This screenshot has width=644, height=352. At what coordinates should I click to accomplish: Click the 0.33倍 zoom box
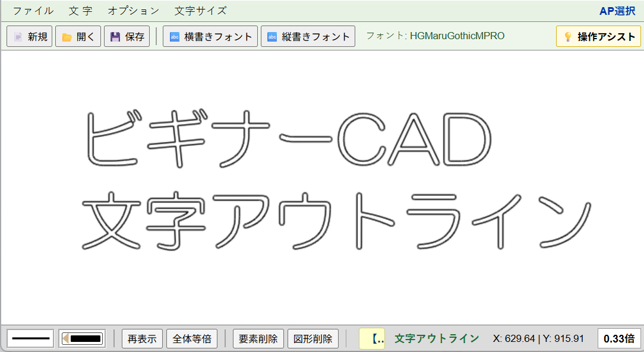[x=619, y=339]
